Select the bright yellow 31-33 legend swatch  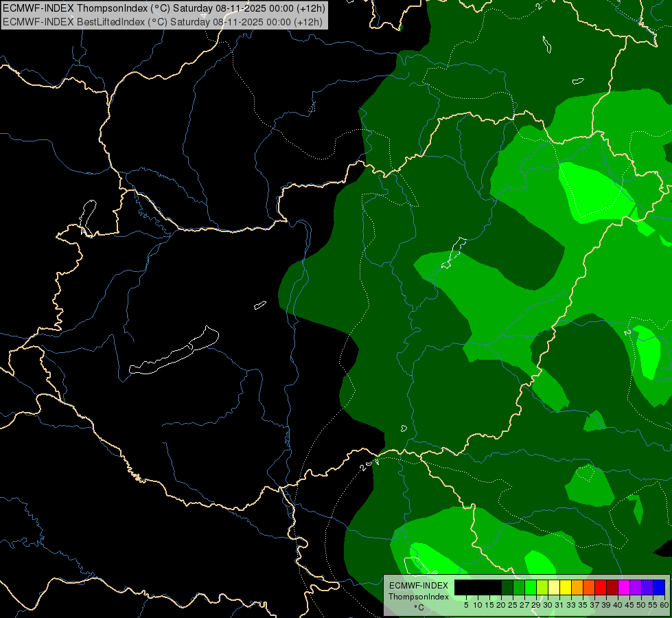click(x=566, y=587)
